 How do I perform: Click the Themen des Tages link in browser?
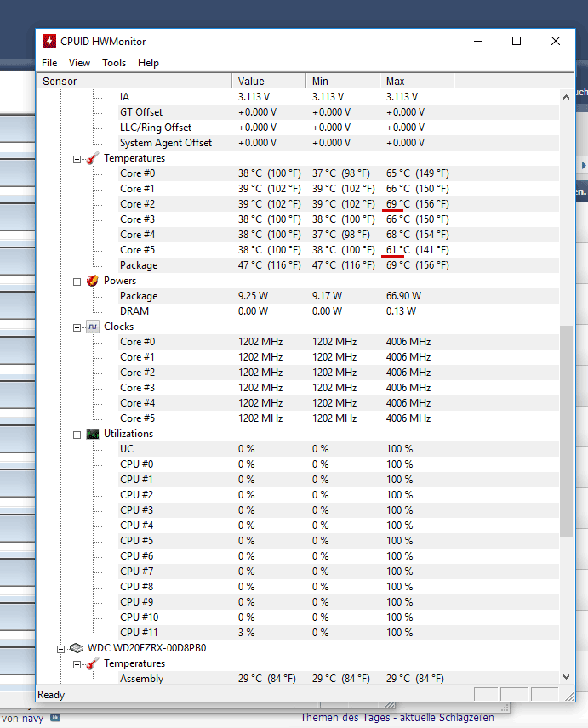point(397,718)
